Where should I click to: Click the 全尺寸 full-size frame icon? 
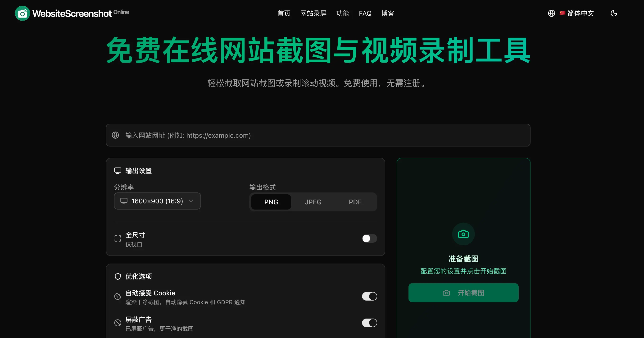(x=118, y=238)
